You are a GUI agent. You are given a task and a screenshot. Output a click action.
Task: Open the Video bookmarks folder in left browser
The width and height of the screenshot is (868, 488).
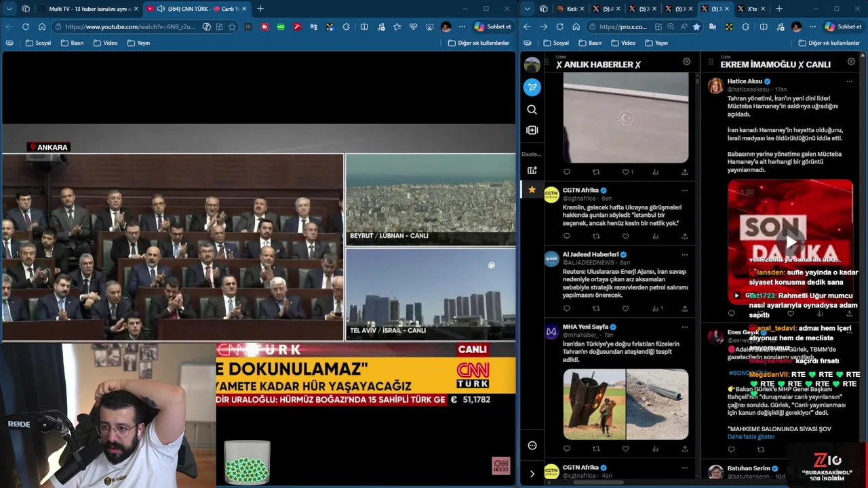pos(106,43)
